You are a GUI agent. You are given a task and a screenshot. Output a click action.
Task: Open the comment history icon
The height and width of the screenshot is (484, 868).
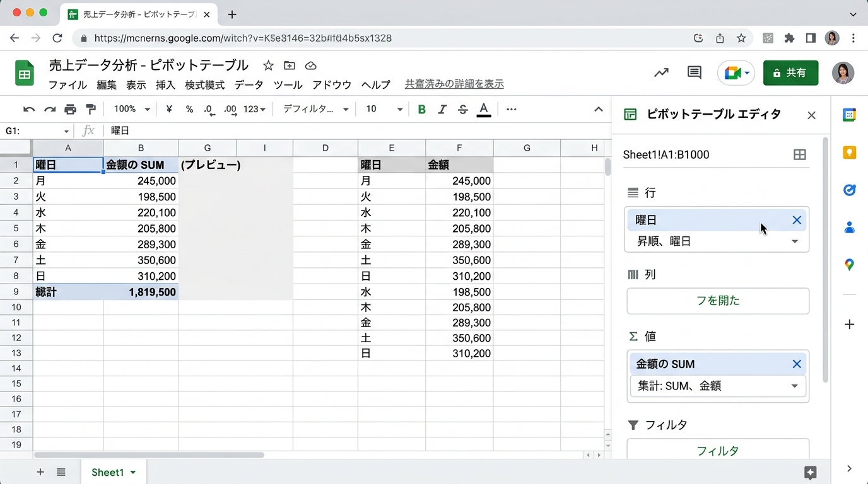click(x=694, y=72)
